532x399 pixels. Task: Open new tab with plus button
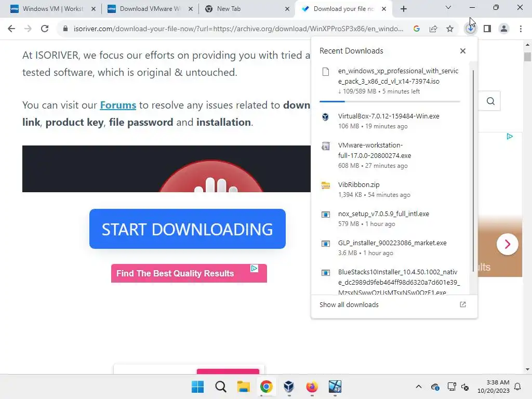[x=403, y=9]
